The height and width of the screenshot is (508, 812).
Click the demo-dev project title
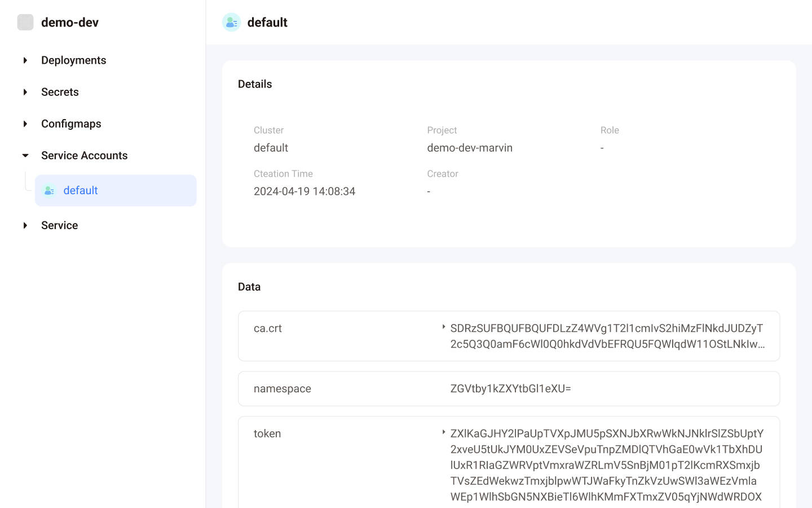click(x=70, y=23)
